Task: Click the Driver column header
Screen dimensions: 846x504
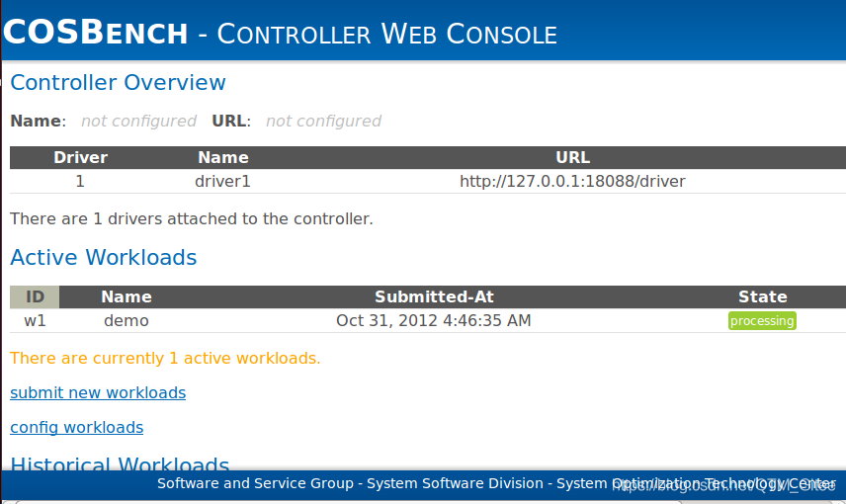Action: (x=80, y=157)
